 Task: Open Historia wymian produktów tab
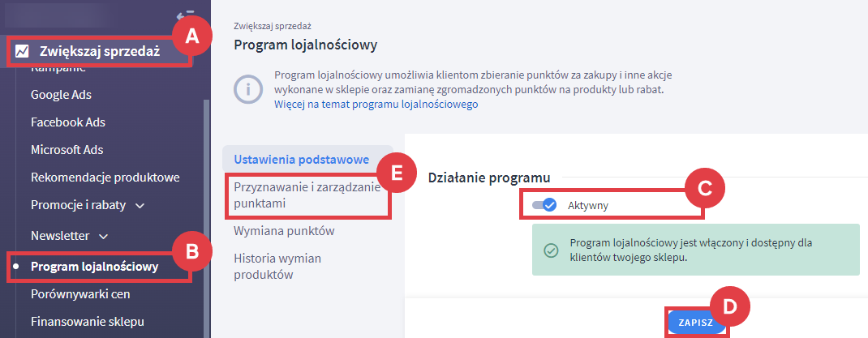pyautogui.click(x=277, y=266)
